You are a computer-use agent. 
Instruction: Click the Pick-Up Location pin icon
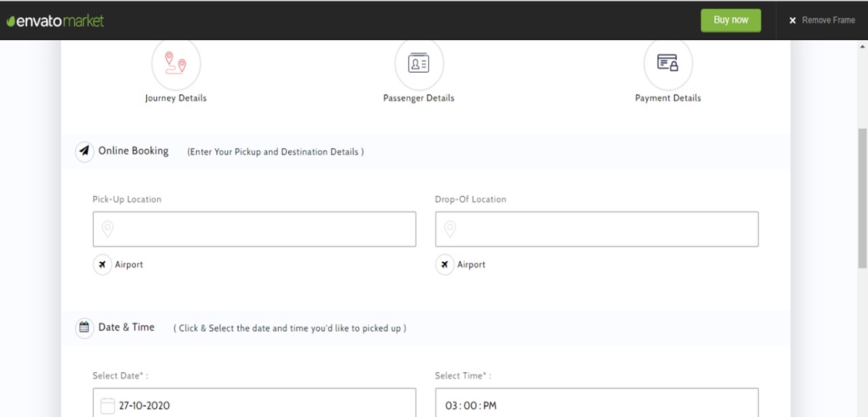point(107,229)
